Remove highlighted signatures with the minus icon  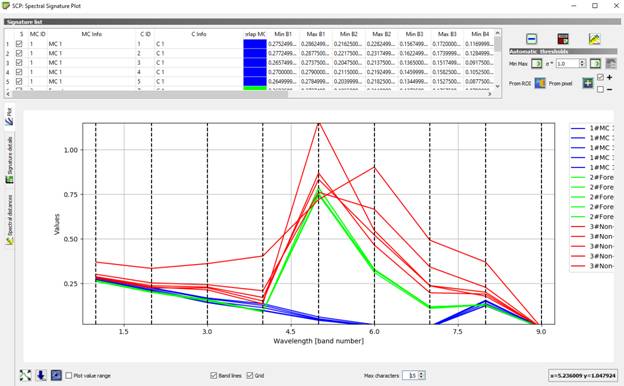(x=532, y=39)
